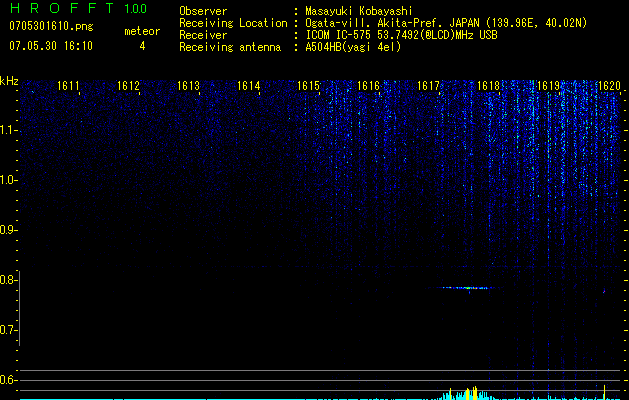
Task: Click the ICOM IC-575 receiver text
Action: point(401,35)
